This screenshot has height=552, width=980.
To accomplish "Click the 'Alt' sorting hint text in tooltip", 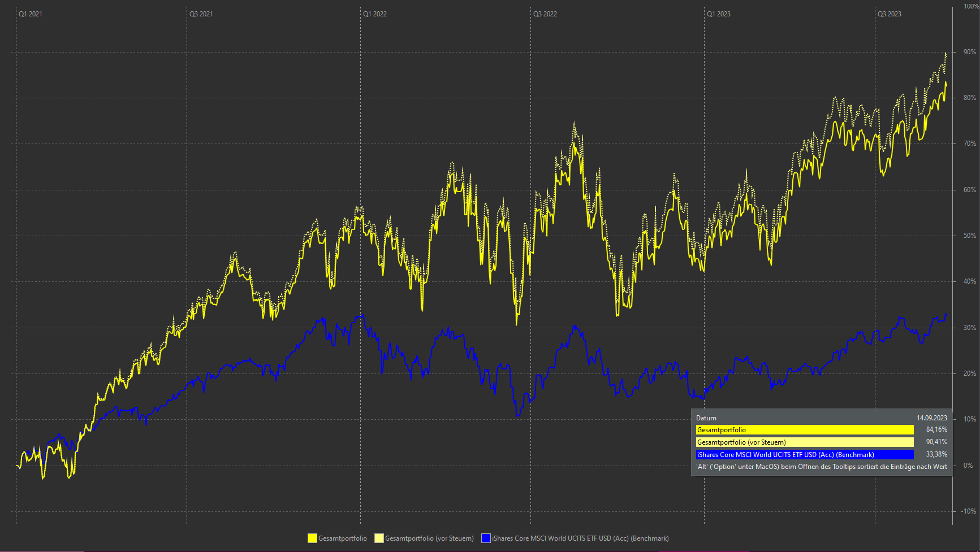I will click(x=821, y=467).
